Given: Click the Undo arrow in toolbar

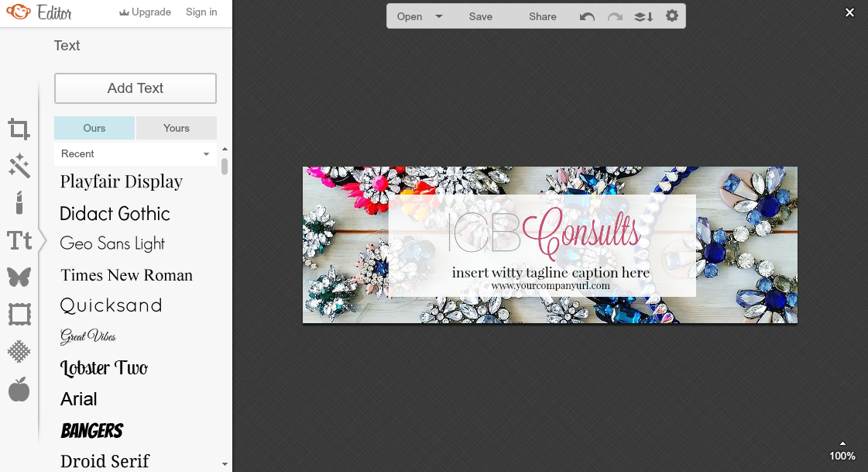Looking at the screenshot, I should point(587,16).
